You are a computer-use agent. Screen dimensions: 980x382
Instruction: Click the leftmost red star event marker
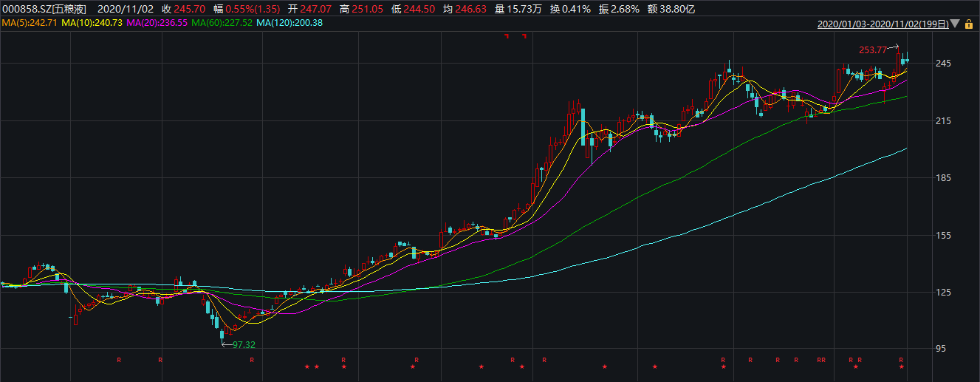(x=307, y=367)
